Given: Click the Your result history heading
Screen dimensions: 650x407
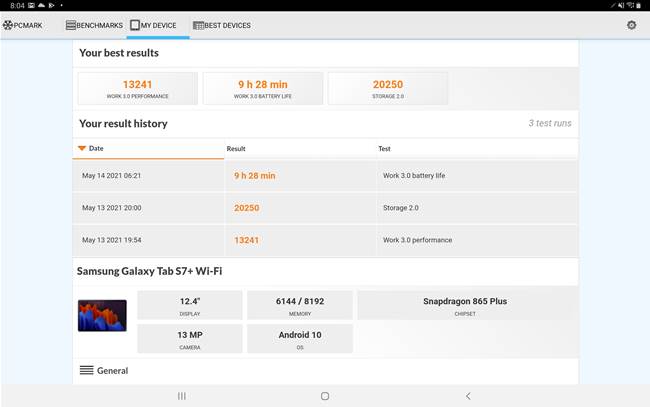Looking at the screenshot, I should click(123, 124).
